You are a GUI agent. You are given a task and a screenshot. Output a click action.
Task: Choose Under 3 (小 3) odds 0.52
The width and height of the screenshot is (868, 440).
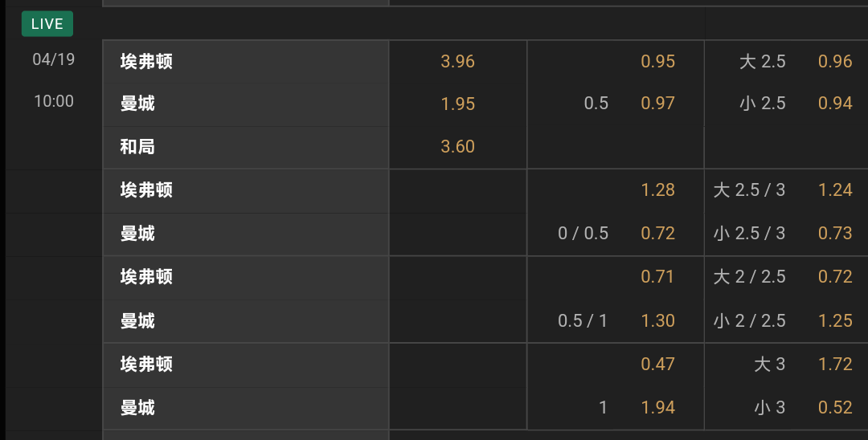835,408
